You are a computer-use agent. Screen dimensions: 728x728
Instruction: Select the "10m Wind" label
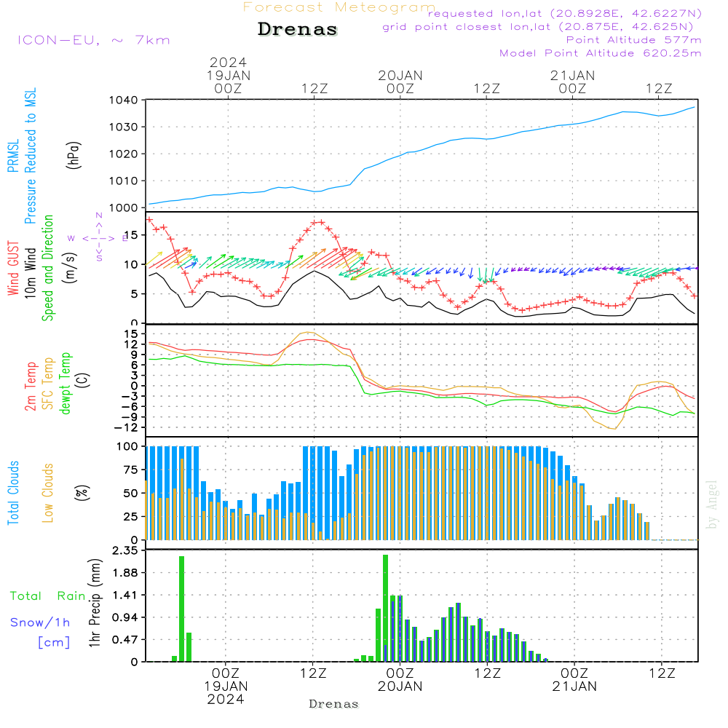pos(30,273)
